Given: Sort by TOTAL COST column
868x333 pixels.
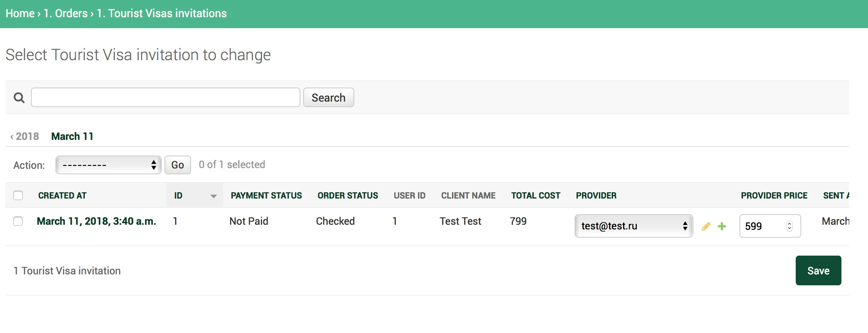Looking at the screenshot, I should (536, 195).
